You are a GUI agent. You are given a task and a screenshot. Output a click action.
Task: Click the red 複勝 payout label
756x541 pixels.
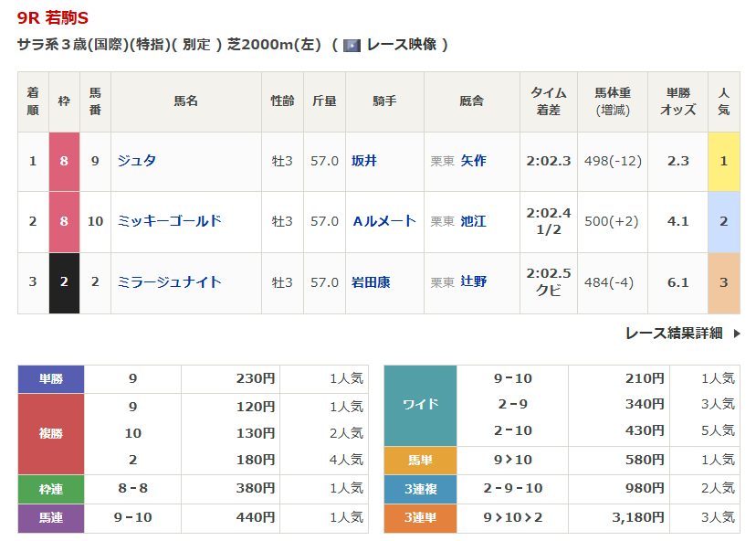(x=51, y=433)
